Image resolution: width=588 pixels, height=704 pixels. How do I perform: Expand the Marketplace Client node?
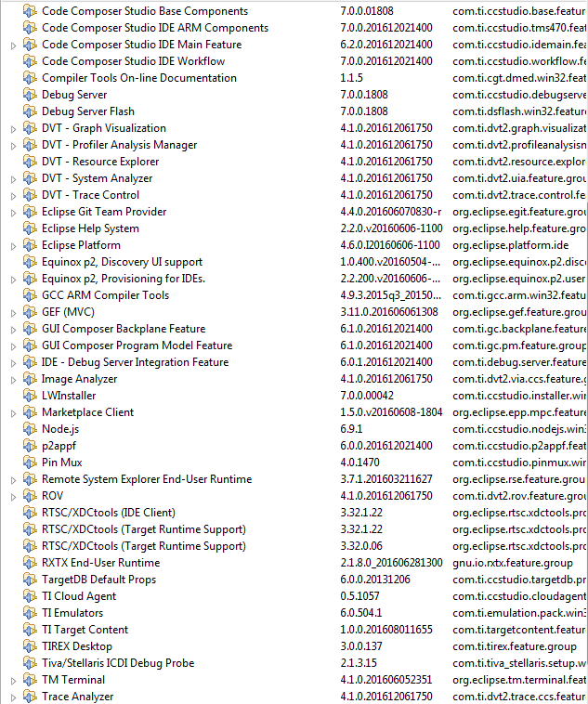point(14,413)
